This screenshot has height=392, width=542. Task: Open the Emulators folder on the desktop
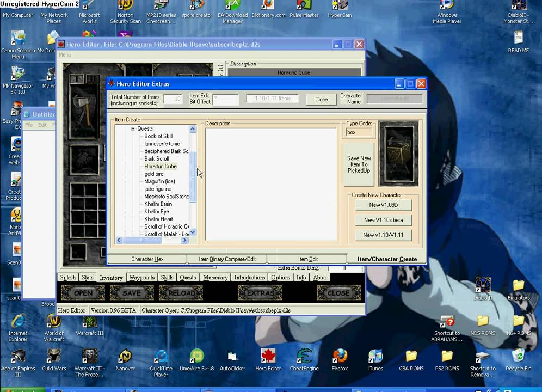click(x=519, y=290)
